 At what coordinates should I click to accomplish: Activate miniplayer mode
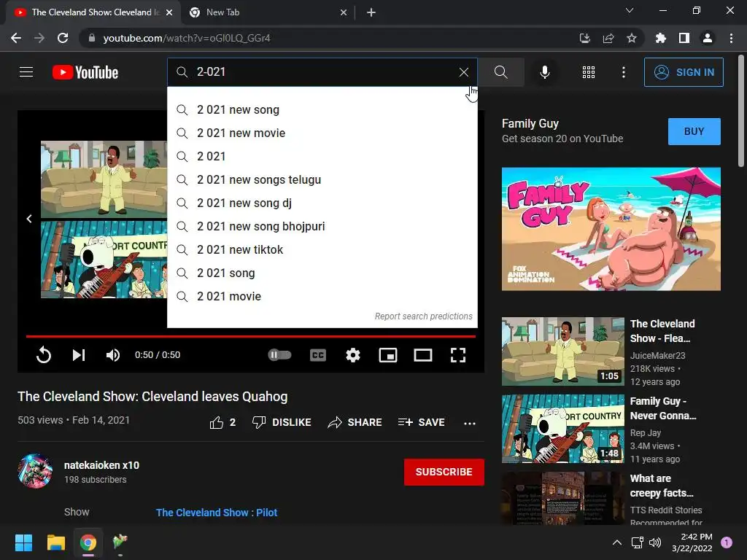click(388, 355)
